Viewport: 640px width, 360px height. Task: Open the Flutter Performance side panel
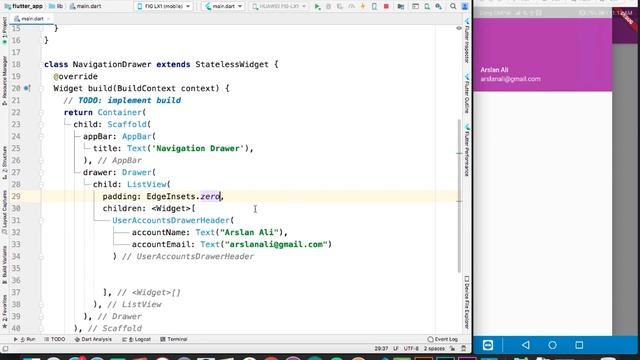pyautogui.click(x=467, y=150)
